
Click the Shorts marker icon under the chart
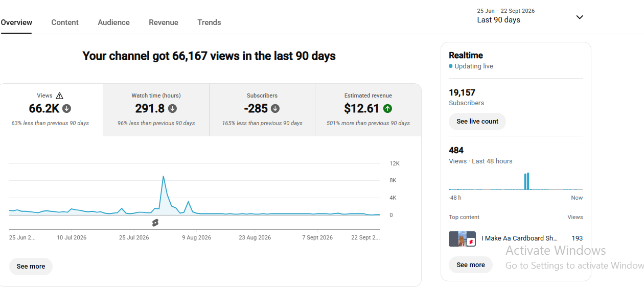pos(155,223)
